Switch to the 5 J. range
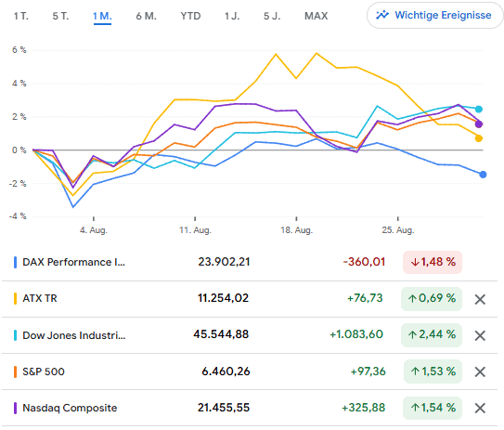 click(272, 16)
